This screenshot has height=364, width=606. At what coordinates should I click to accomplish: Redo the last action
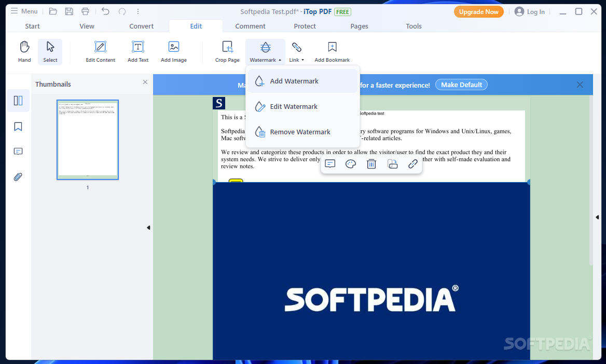point(122,11)
